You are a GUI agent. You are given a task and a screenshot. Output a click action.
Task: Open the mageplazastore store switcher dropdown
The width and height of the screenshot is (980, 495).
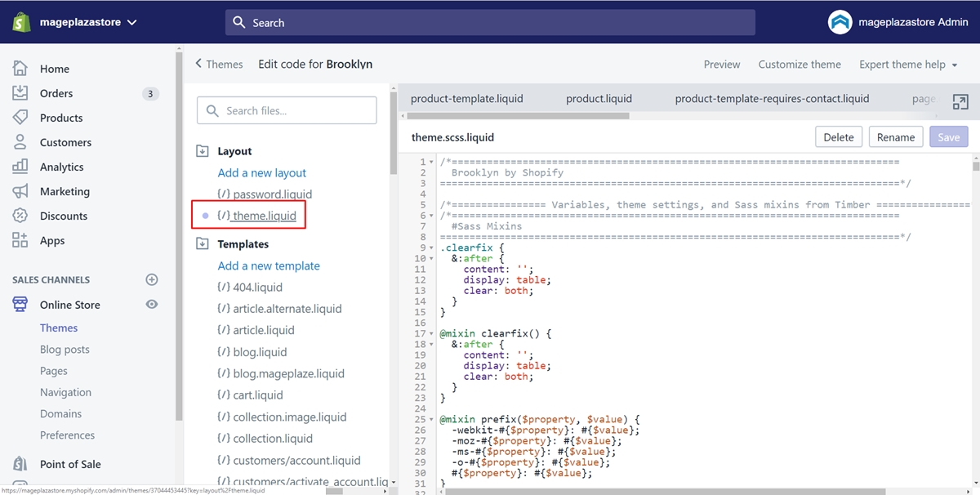[x=88, y=23]
